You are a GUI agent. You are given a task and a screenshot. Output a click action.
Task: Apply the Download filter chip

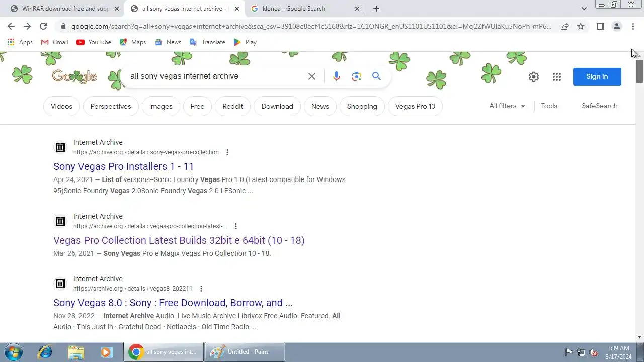point(277,106)
